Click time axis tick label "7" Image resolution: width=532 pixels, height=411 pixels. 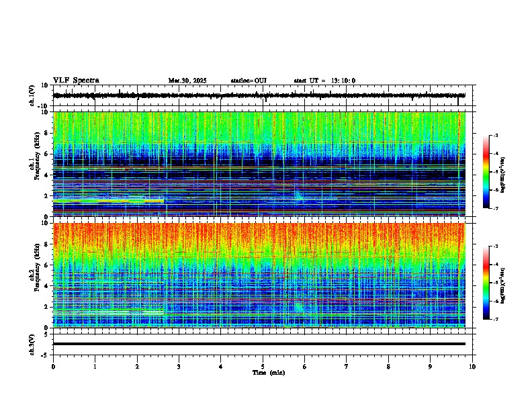click(x=347, y=367)
